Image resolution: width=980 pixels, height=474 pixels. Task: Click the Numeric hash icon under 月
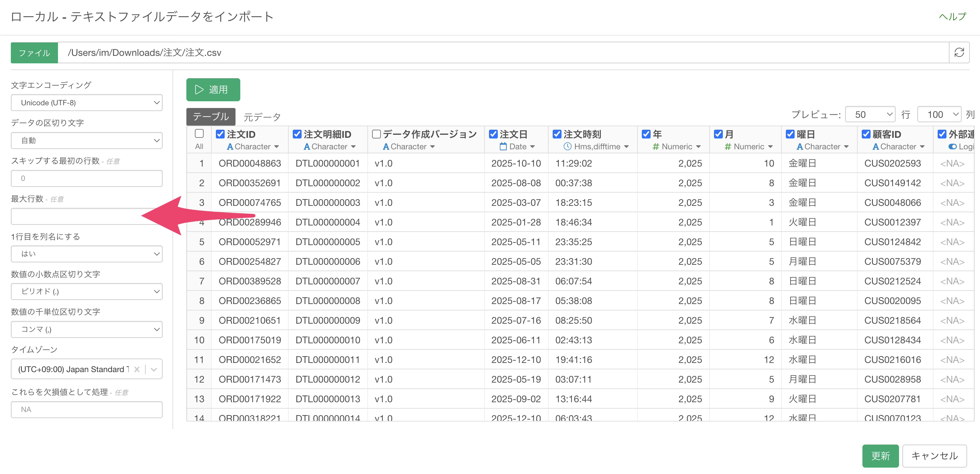point(728,146)
